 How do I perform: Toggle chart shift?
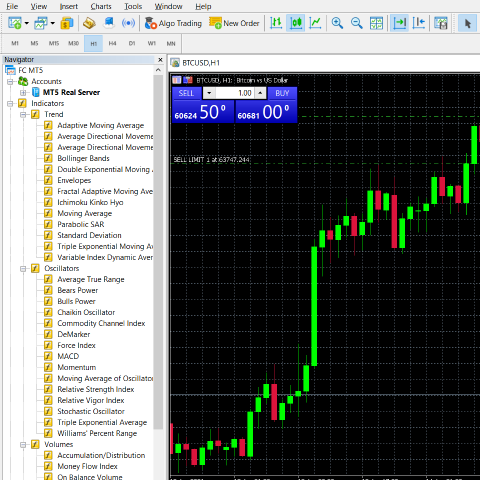pos(419,23)
